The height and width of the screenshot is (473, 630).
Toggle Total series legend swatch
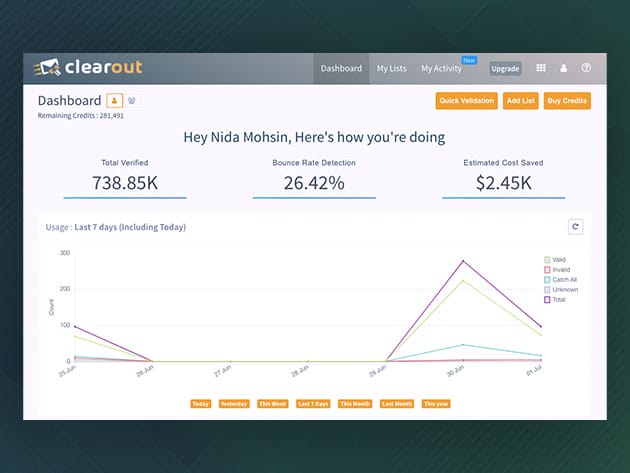pyautogui.click(x=547, y=300)
